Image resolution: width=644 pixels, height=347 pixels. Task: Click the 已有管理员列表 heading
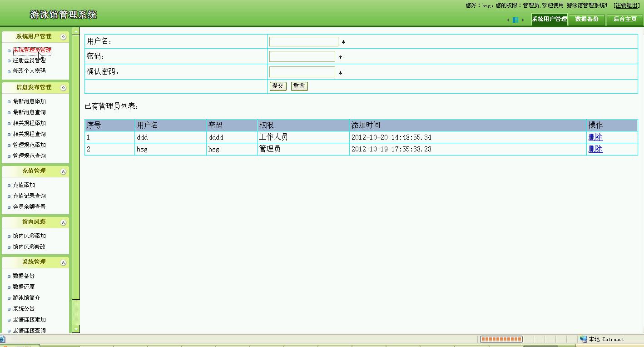[112, 106]
